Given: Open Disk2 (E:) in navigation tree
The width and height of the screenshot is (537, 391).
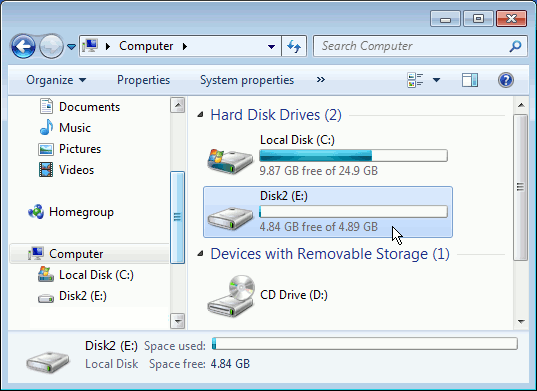Looking at the screenshot, I should (x=82, y=296).
